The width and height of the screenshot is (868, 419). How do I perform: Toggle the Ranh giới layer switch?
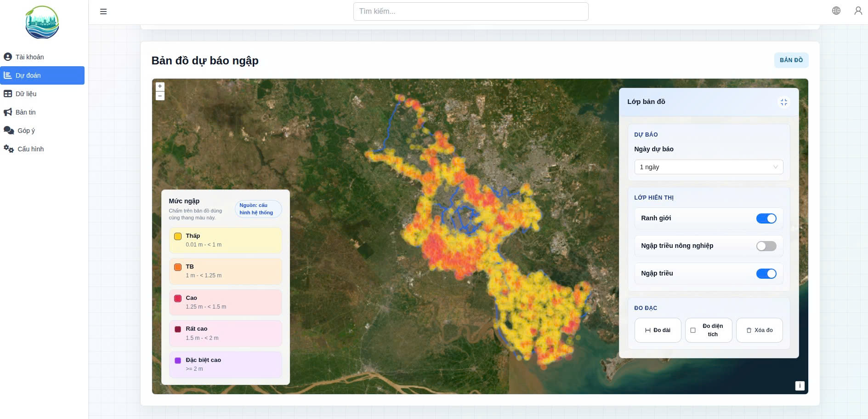pos(766,218)
